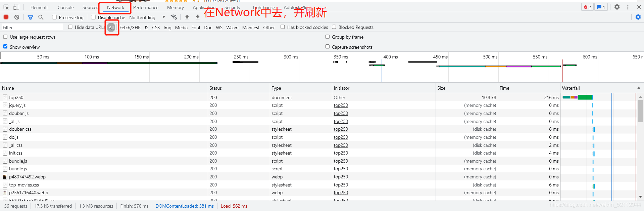Toggle the request filter funnel icon
Screen dimensions: 644x211
[x=30, y=17]
